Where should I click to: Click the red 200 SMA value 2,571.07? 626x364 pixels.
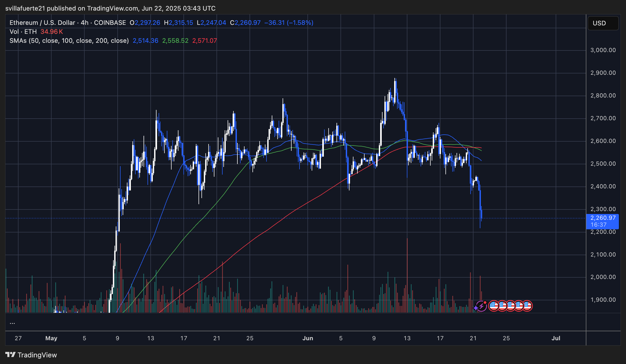coord(204,41)
